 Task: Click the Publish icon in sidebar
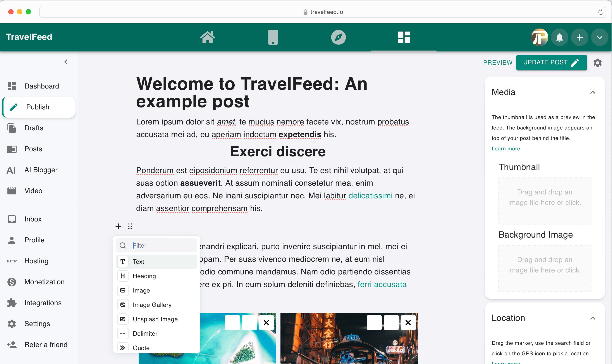[x=13, y=107]
